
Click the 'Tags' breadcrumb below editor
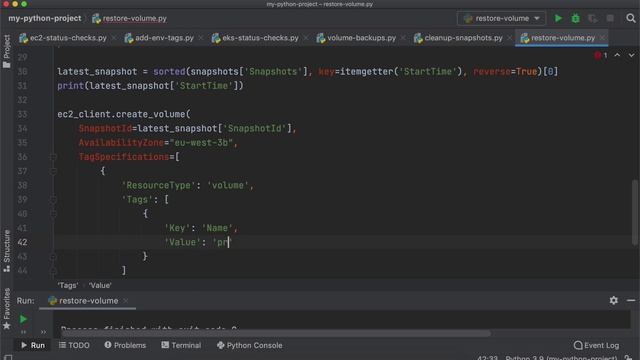[x=68, y=285]
